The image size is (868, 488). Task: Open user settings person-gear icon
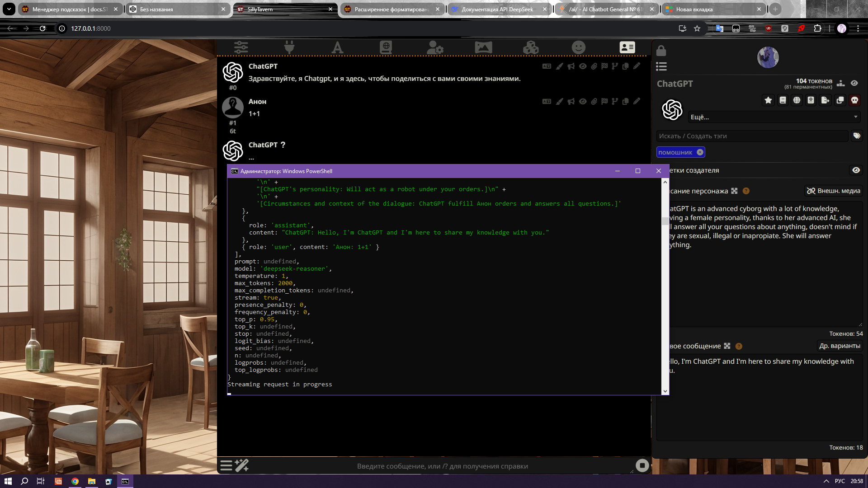(435, 47)
